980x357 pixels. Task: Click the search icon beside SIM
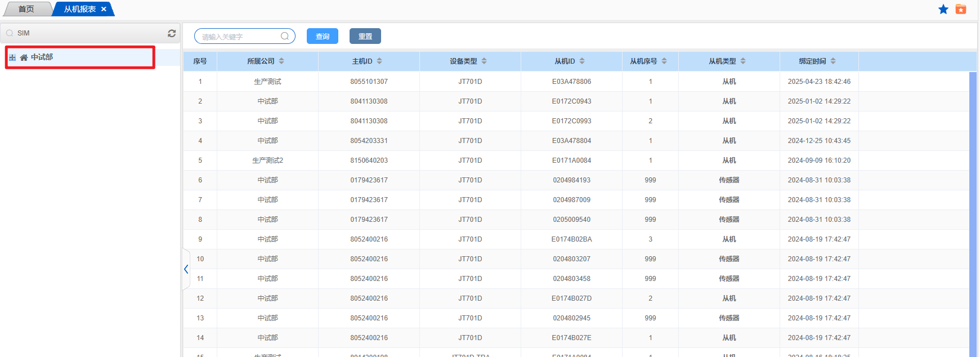click(10, 33)
